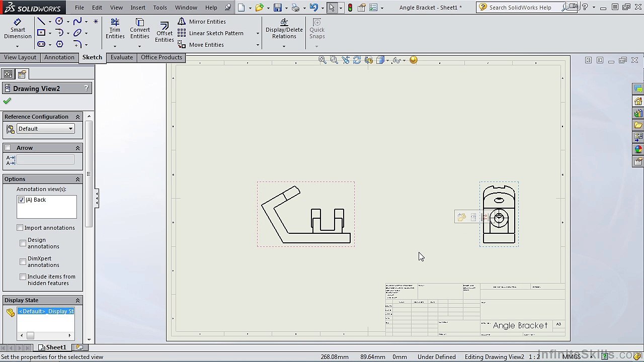This screenshot has width=644, height=362.
Task: Click the Design Library icon in task pane
Action: 638,114
